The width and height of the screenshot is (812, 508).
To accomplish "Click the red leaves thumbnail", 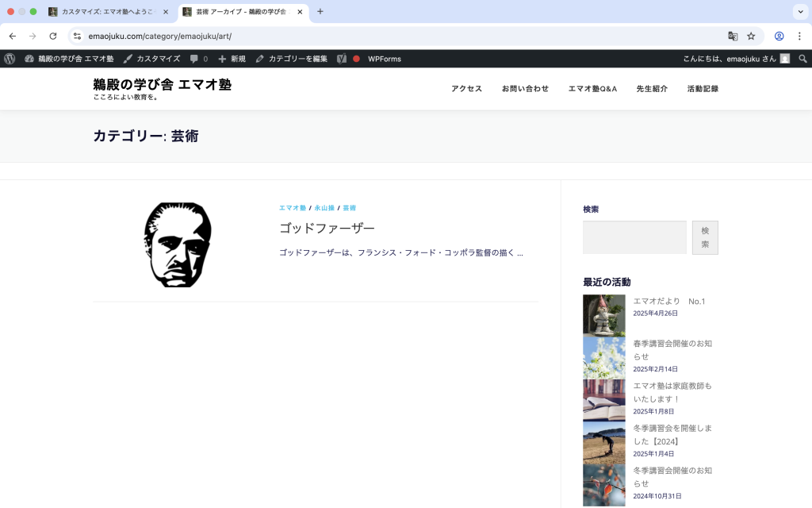I will point(603,485).
